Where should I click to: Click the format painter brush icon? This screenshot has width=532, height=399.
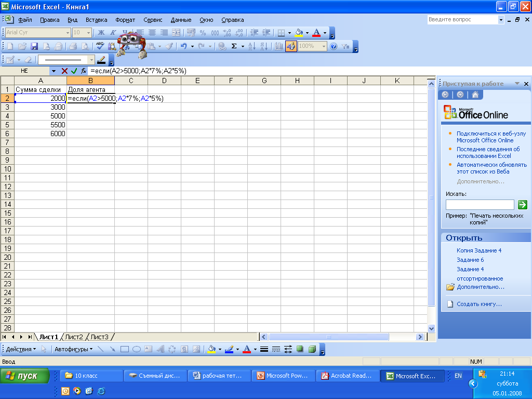(169, 46)
